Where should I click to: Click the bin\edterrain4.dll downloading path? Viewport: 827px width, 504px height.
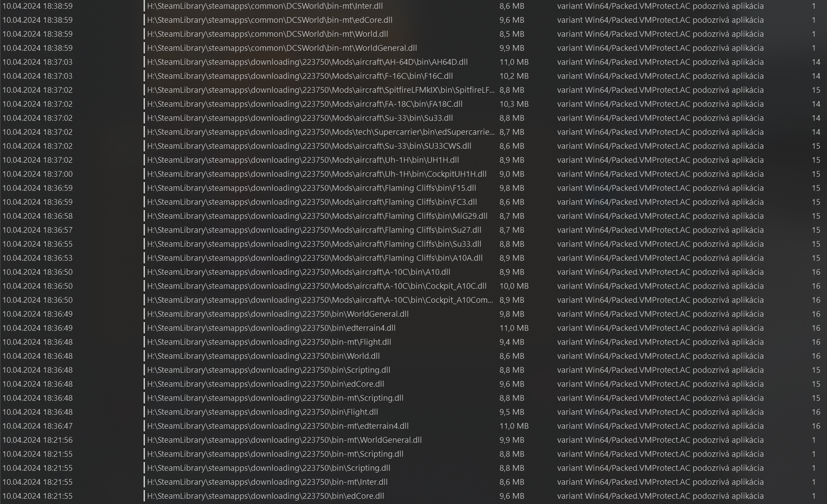point(271,328)
